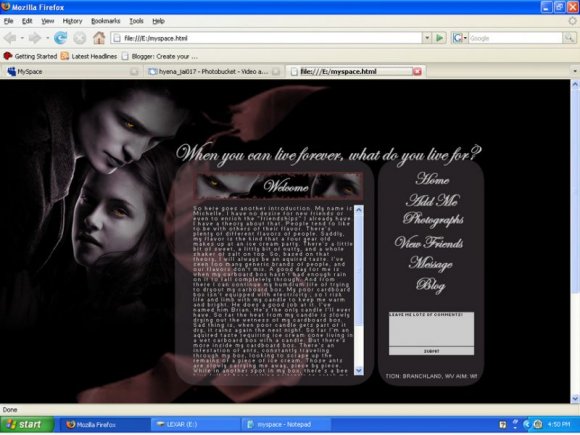Click the Firefox logo in title bar
Image resolution: width=580 pixels, height=435 pixels.
6,7
